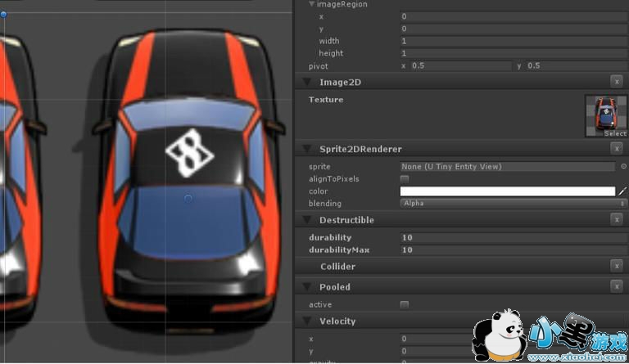Image resolution: width=629 pixels, height=364 pixels.
Task: Click the Texture label
Action: [326, 100]
